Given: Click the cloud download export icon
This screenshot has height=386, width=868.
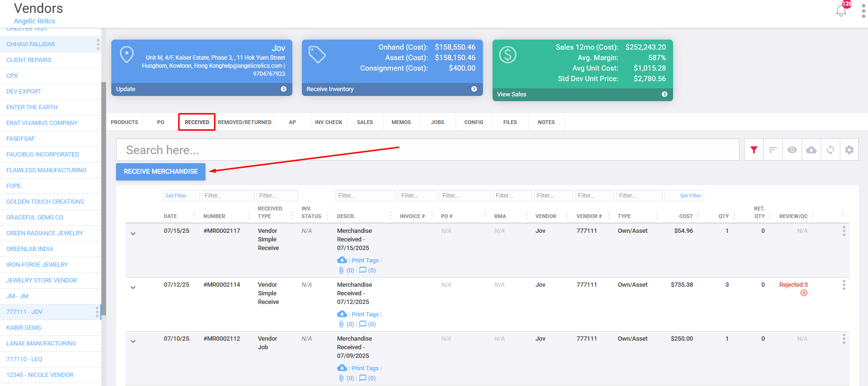Looking at the screenshot, I should point(811,150).
